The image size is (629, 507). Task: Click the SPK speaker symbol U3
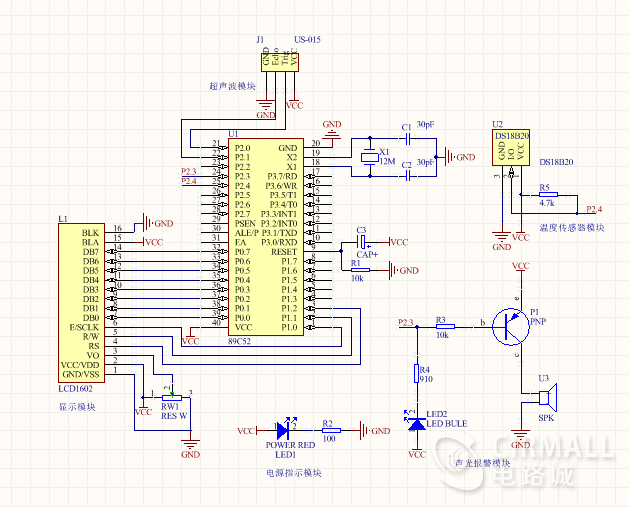(x=547, y=397)
